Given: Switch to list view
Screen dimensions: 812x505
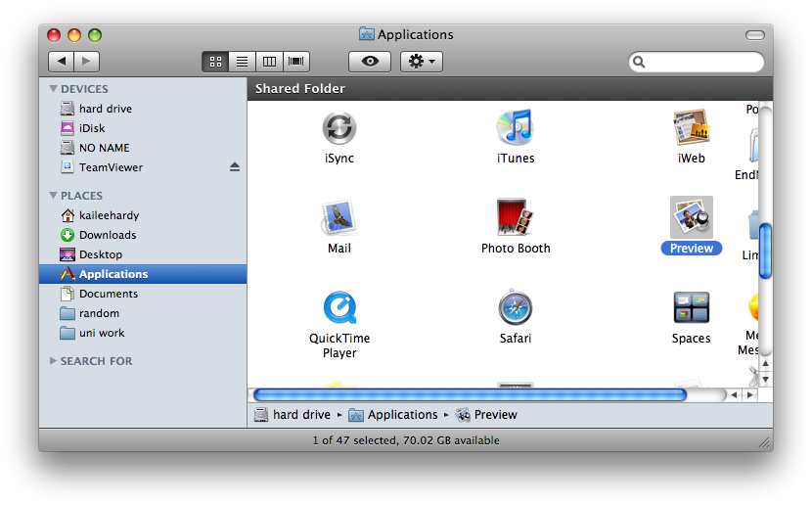Looking at the screenshot, I should 242,62.
